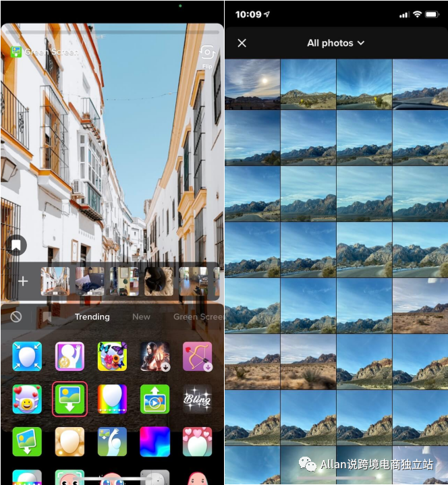Tap the bookmark save effect button
The image size is (448, 485).
(16, 246)
